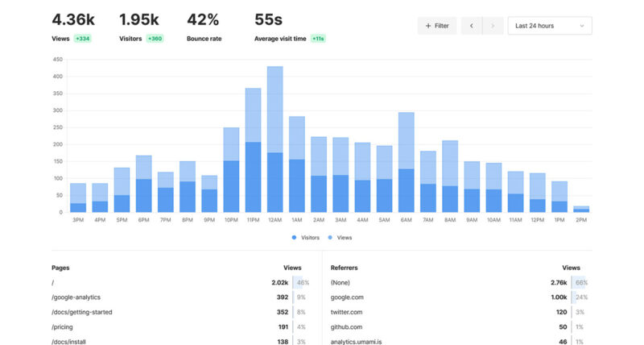Open the /pricing page row

coord(180,327)
